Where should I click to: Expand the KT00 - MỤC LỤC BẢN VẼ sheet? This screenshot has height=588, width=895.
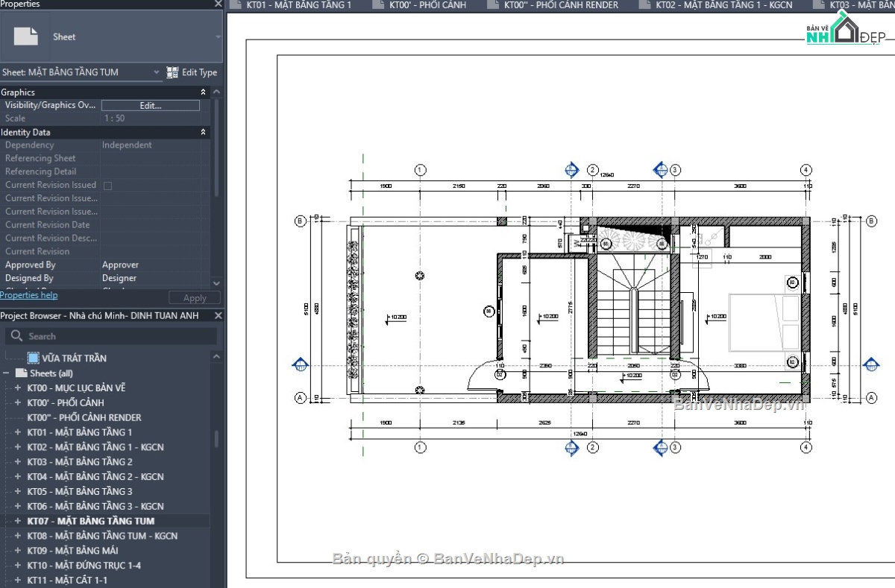18,388
